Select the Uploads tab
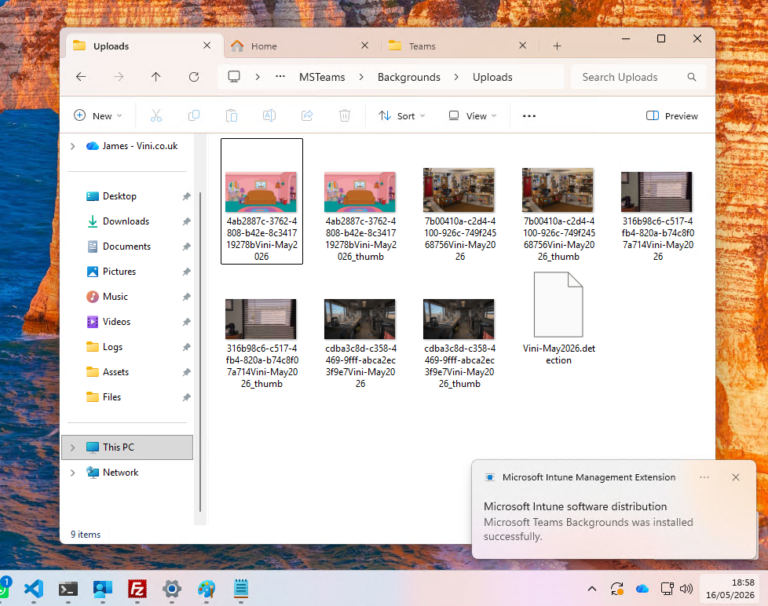 point(142,46)
